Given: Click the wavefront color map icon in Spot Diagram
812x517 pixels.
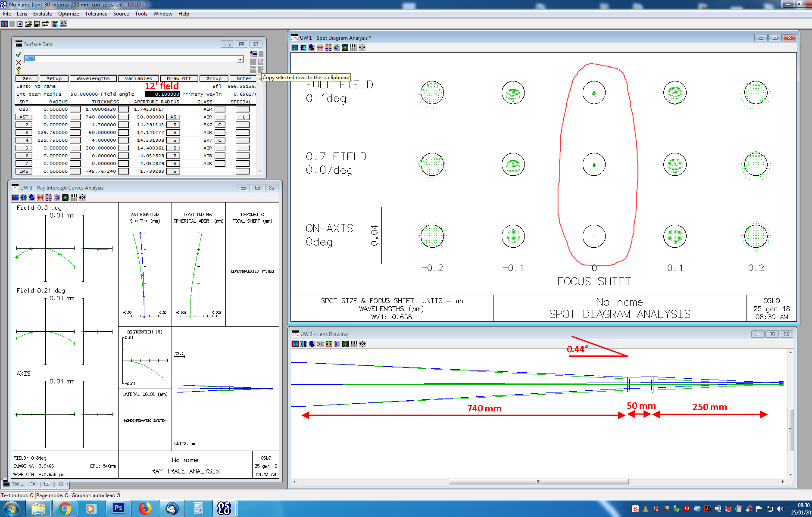Looking at the screenshot, I should 328,48.
